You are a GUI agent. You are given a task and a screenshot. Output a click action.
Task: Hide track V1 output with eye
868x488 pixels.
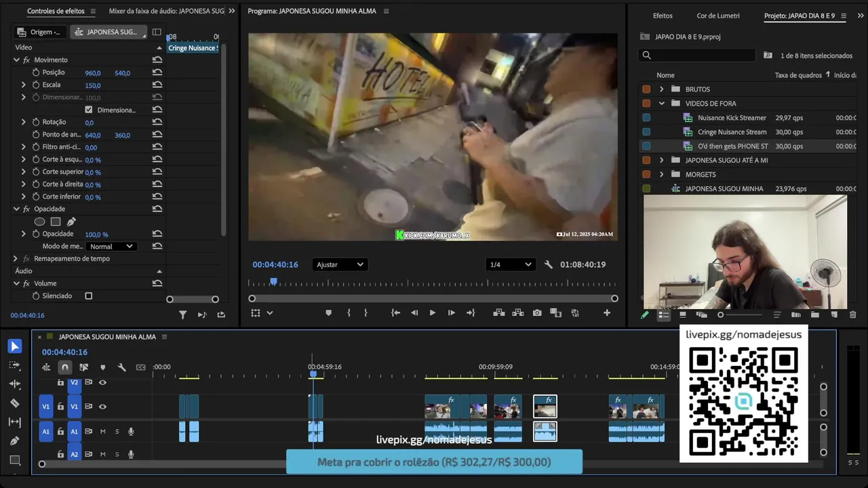tap(102, 407)
